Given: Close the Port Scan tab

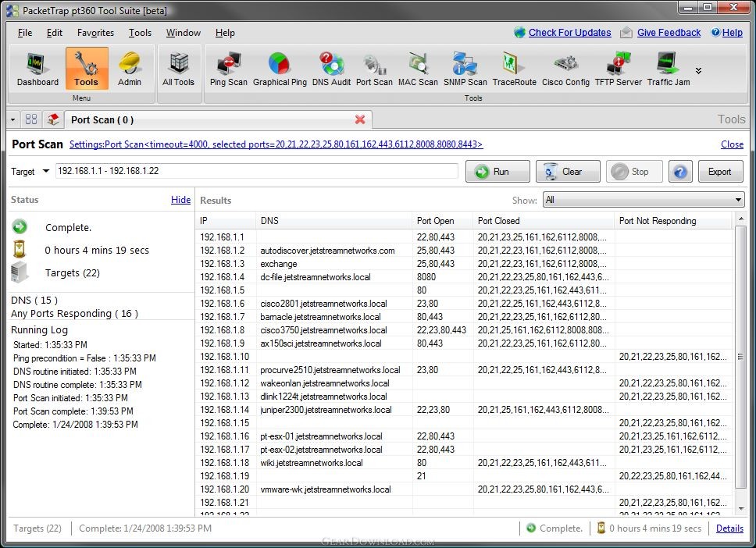Looking at the screenshot, I should [x=360, y=119].
